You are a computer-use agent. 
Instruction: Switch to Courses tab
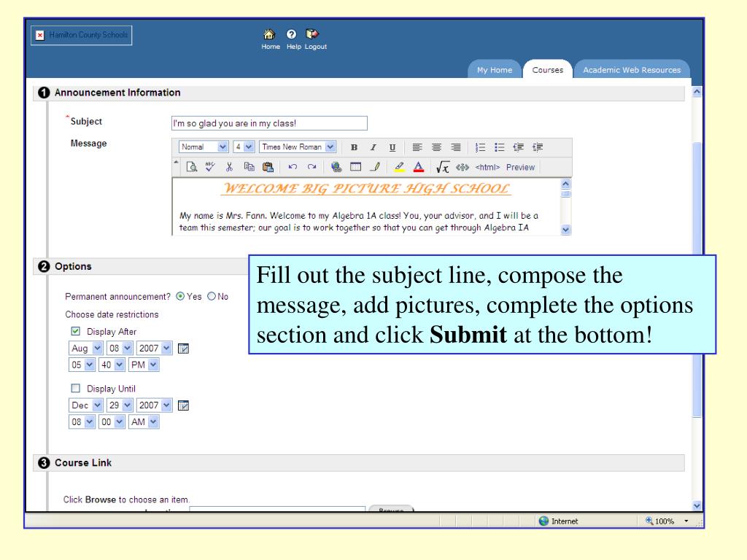pos(547,69)
